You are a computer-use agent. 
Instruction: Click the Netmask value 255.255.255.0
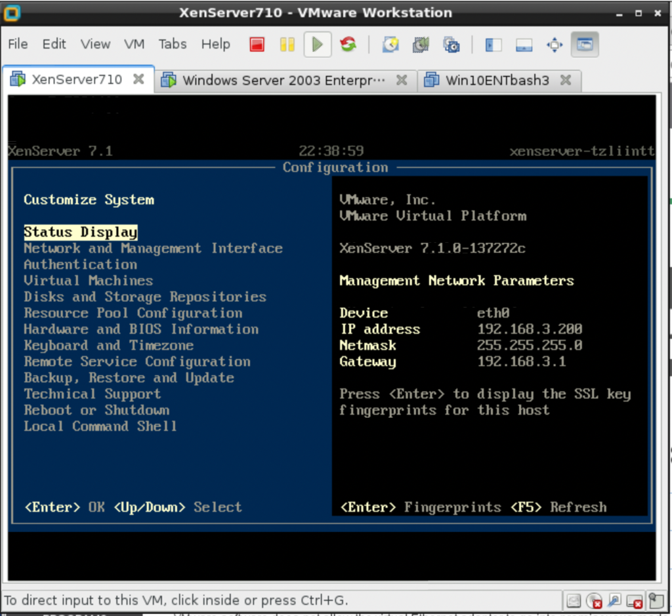pyautogui.click(x=530, y=346)
